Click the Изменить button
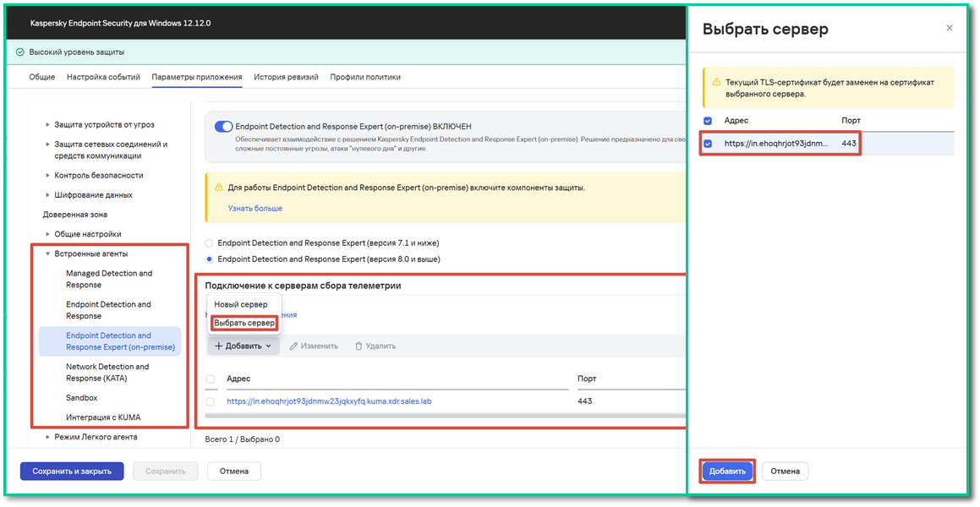Image resolution: width=980 pixels, height=507 pixels. pyautogui.click(x=314, y=346)
